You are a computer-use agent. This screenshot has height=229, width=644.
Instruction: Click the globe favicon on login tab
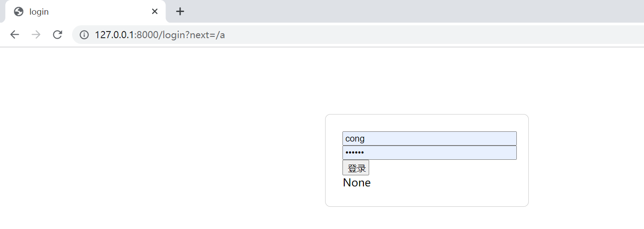point(19,12)
